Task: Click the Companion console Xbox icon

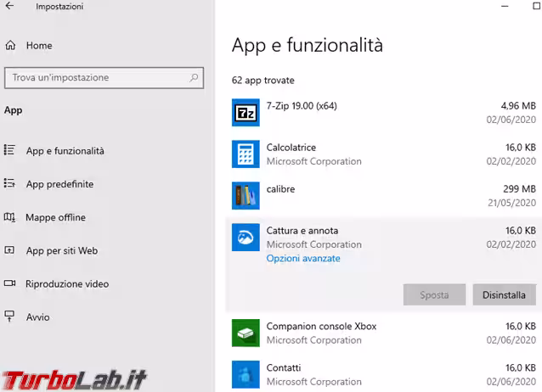Action: [x=246, y=333]
